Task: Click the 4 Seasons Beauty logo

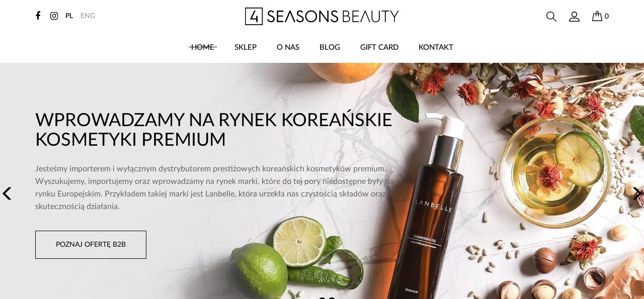Action: click(x=322, y=16)
